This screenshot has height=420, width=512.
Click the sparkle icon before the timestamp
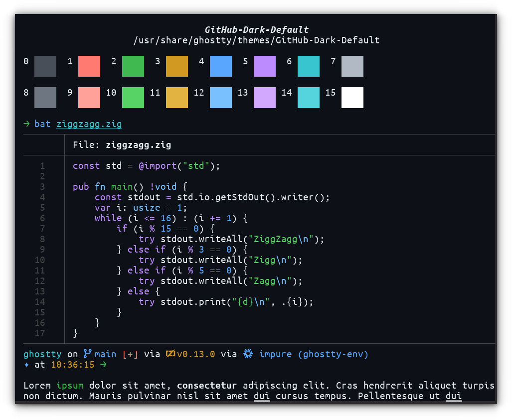27,365
